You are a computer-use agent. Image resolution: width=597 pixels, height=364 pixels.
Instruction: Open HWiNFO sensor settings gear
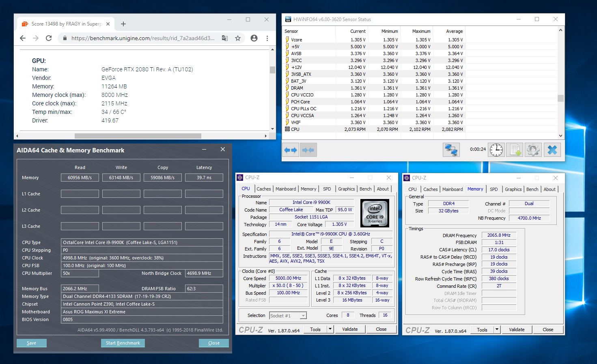click(533, 150)
